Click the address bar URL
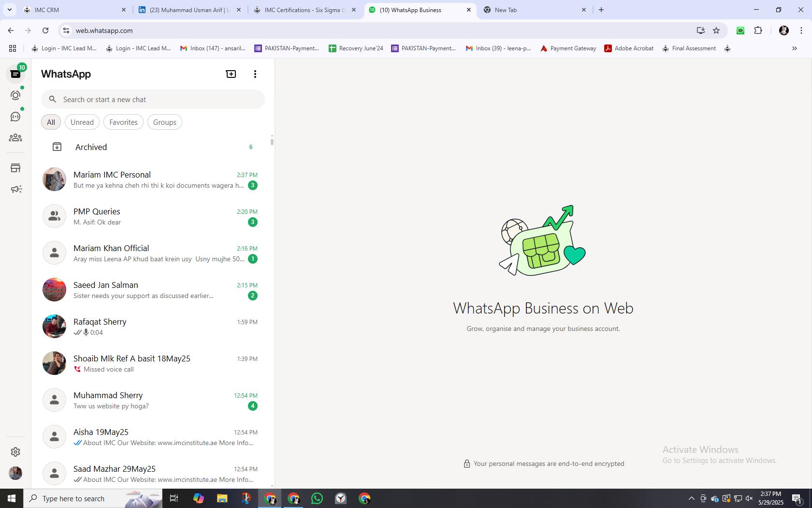The width and height of the screenshot is (812, 508). 104,30
